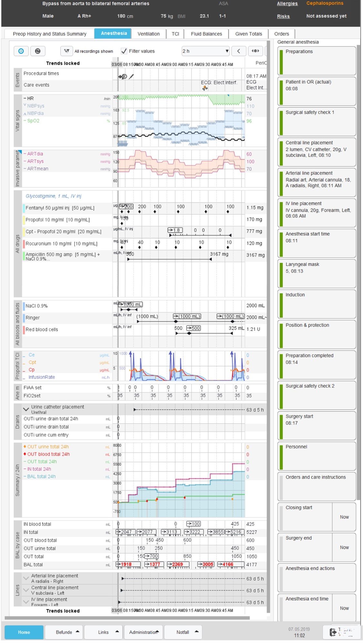Toggle the InfusionRate trend
The width and height of the screenshot is (363, 644).
click(39, 377)
